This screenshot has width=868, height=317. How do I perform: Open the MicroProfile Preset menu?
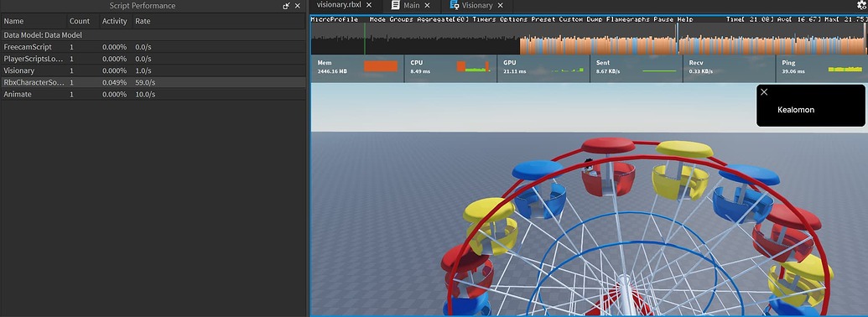click(543, 18)
